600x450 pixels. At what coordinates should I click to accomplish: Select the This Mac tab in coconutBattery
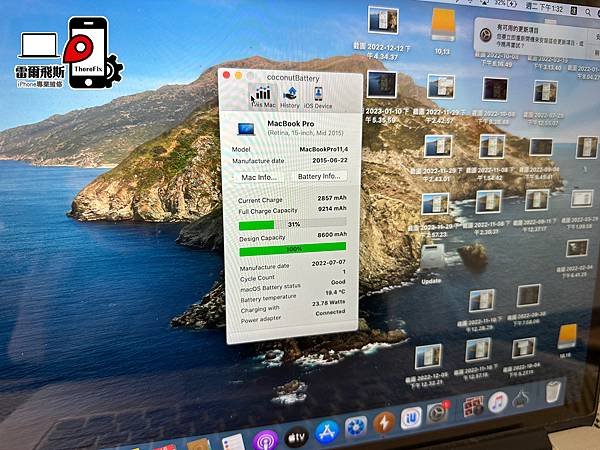[x=263, y=96]
